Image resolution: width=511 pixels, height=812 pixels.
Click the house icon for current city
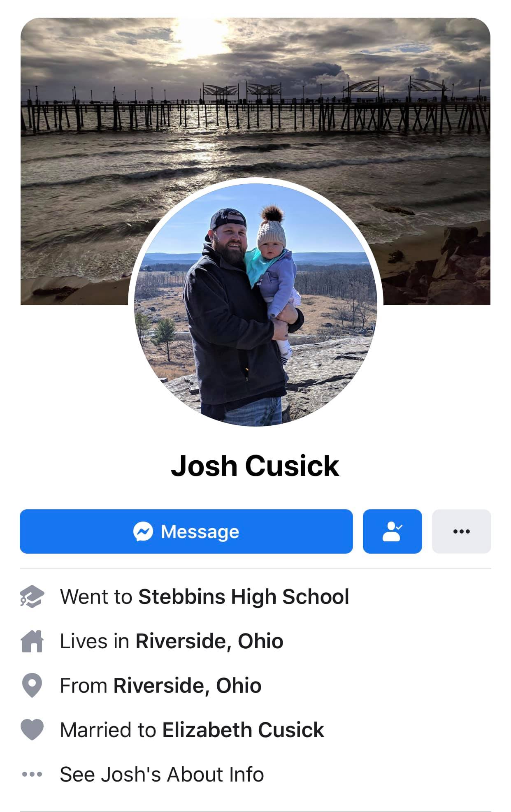(x=32, y=641)
